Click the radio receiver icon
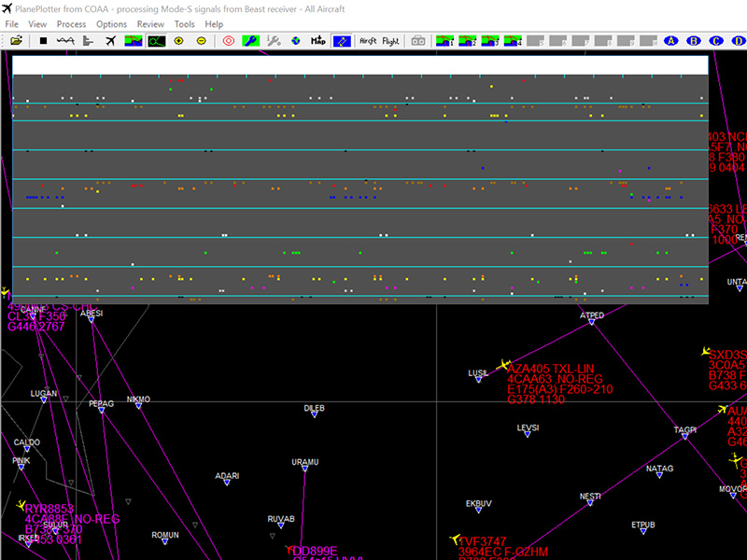Screen dimensions: 747x560 point(417,41)
